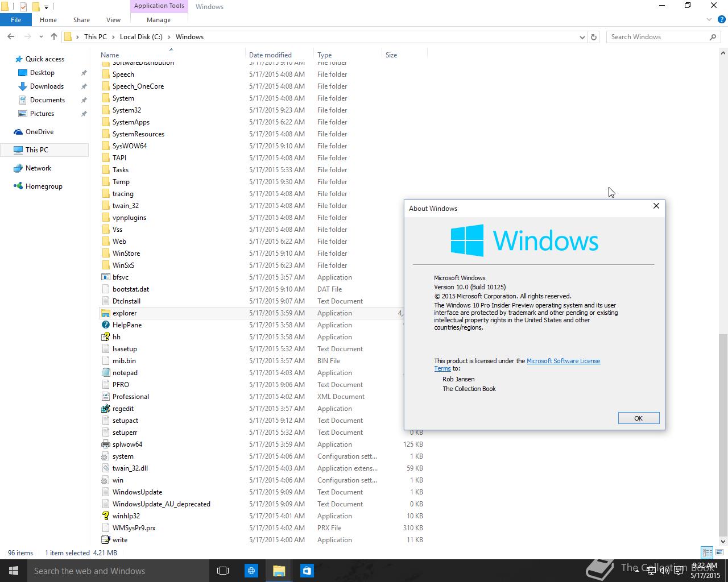
Task: Expand the This PC breadcrumb chevron
Action: click(113, 37)
